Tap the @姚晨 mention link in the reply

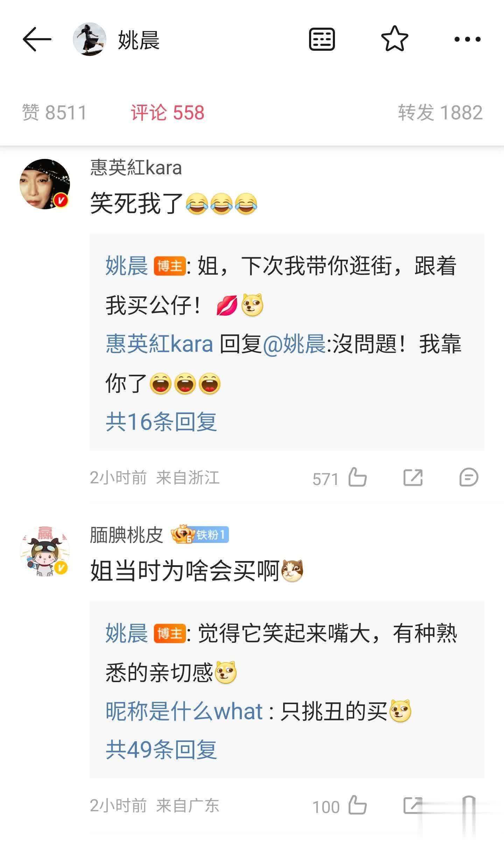(x=294, y=344)
